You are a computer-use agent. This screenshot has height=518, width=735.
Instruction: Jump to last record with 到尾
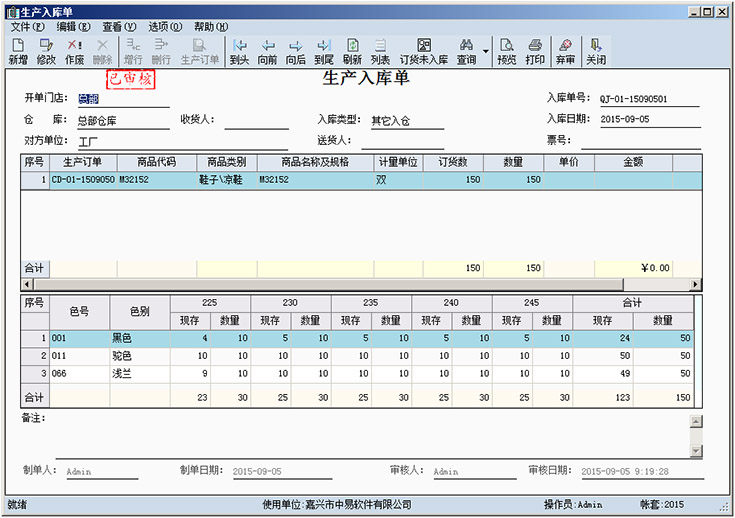pos(324,52)
